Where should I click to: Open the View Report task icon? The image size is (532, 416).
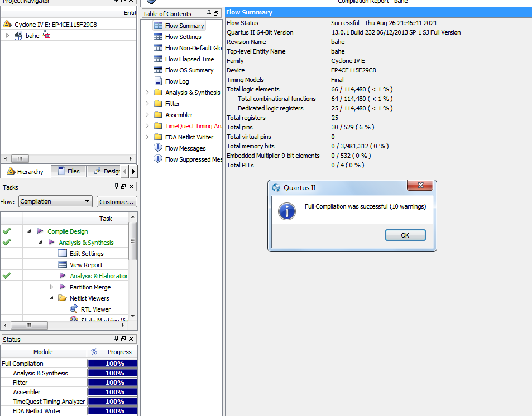point(63,264)
